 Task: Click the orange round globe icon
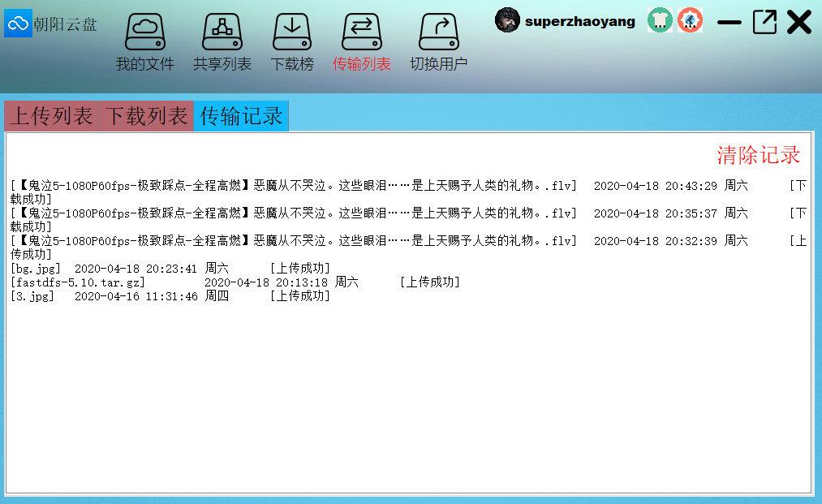pyautogui.click(x=690, y=20)
